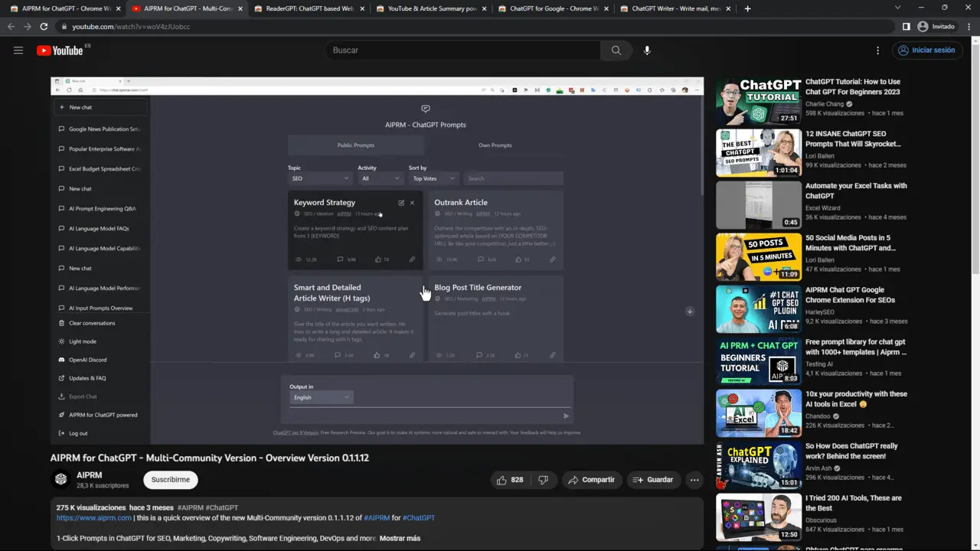Viewport: 980px width, 551px height.
Task: Click the youtube.com address bar
Action: click(x=475, y=26)
